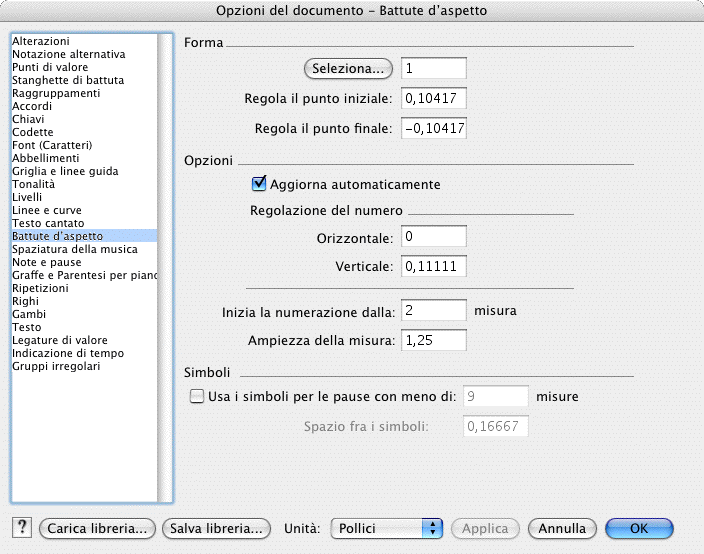Click Salva libreria... button

218,528
